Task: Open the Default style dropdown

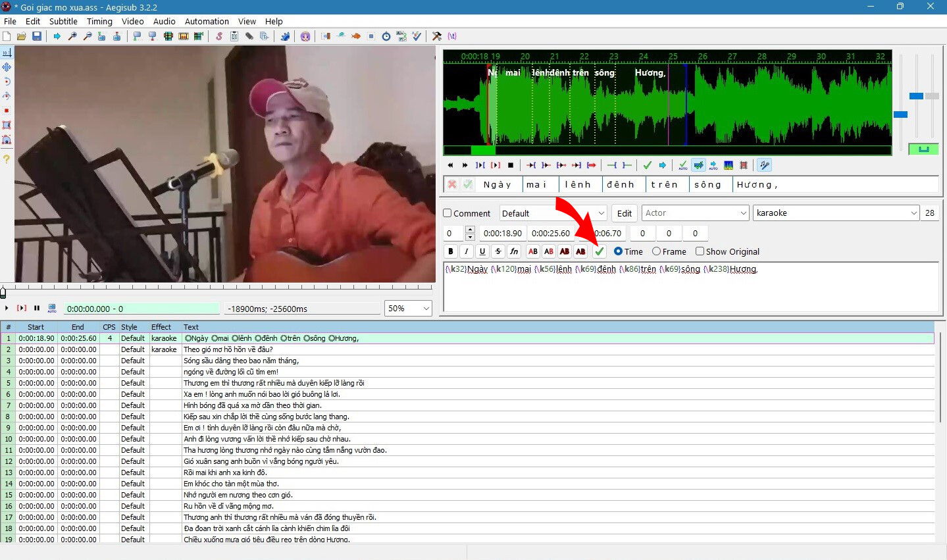Action: coord(553,213)
